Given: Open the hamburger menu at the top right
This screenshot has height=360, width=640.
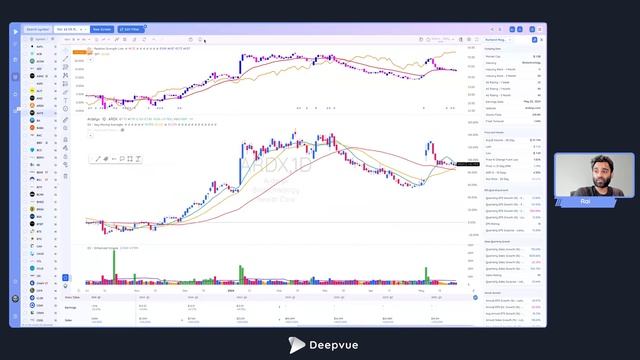Looking at the screenshot, I should click(540, 29).
